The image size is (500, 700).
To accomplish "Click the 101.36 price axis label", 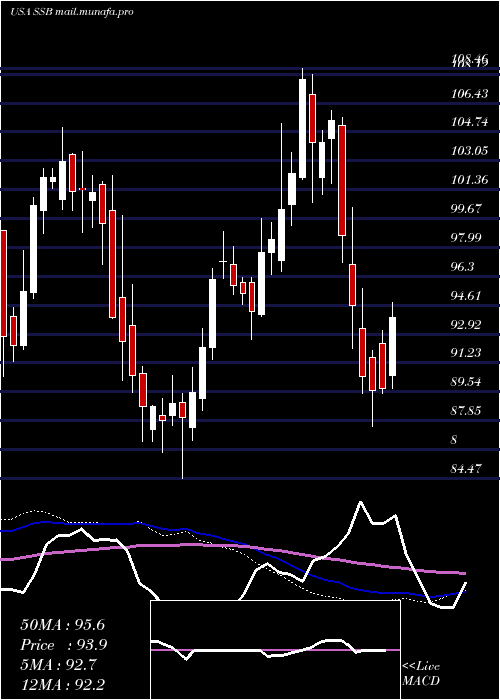I will click(470, 180).
